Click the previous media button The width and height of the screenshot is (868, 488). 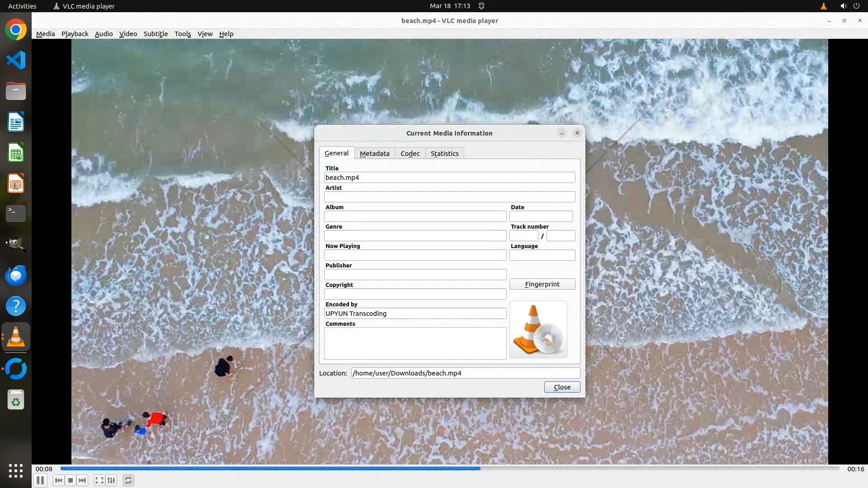[x=58, y=480]
